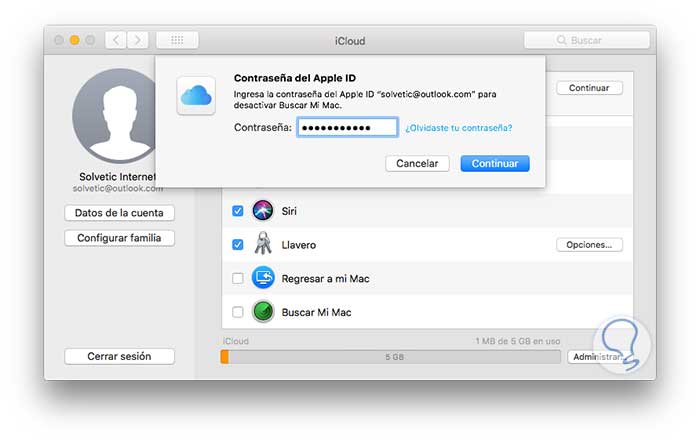Click the Llavero row label
The width and height of the screenshot is (700, 443).
[299, 245]
